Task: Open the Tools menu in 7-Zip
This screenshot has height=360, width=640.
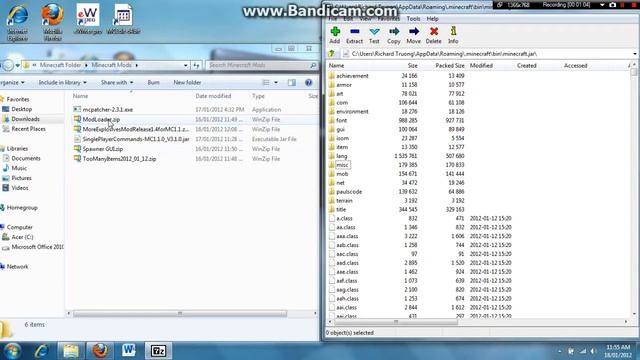Action: [x=413, y=19]
